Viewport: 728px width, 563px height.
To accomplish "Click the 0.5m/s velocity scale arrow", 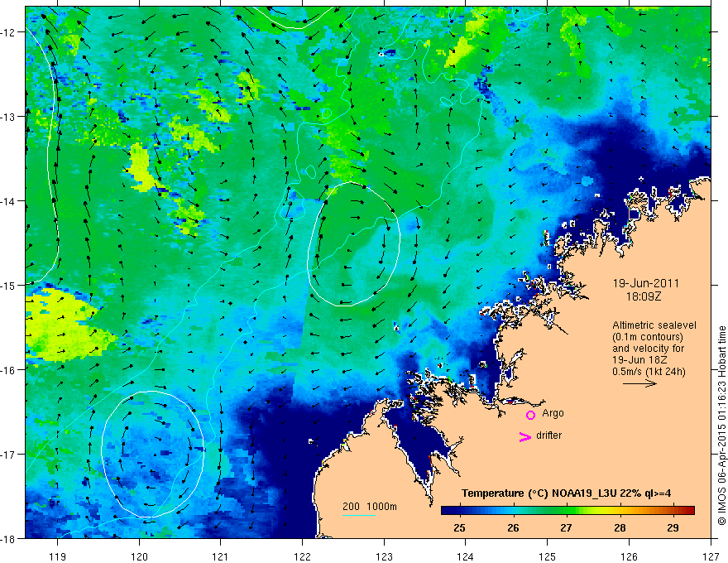I will coord(639,383).
